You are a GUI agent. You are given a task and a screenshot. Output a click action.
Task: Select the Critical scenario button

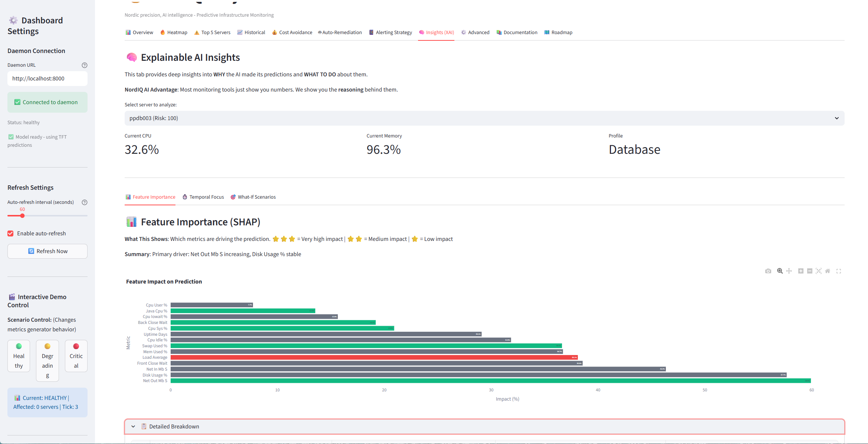click(x=76, y=356)
